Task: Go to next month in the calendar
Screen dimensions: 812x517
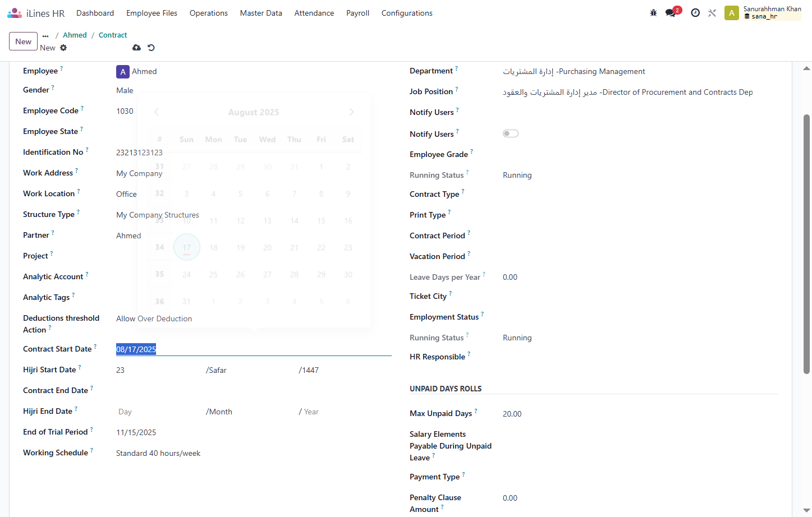Action: (x=351, y=112)
